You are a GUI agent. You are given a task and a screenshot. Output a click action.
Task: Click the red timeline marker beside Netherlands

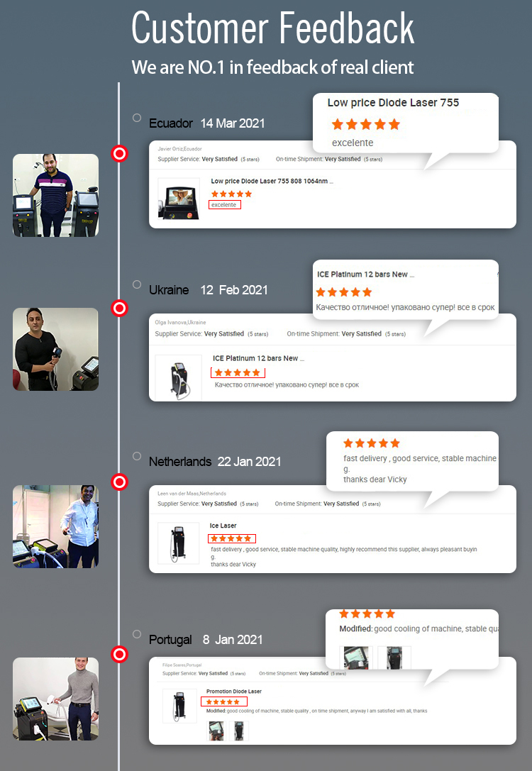(119, 482)
